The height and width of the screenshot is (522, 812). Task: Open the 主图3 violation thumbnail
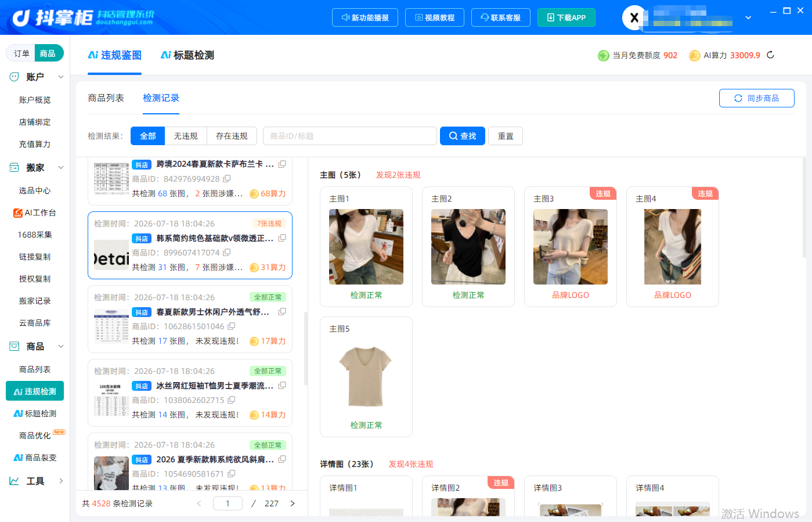pyautogui.click(x=571, y=247)
